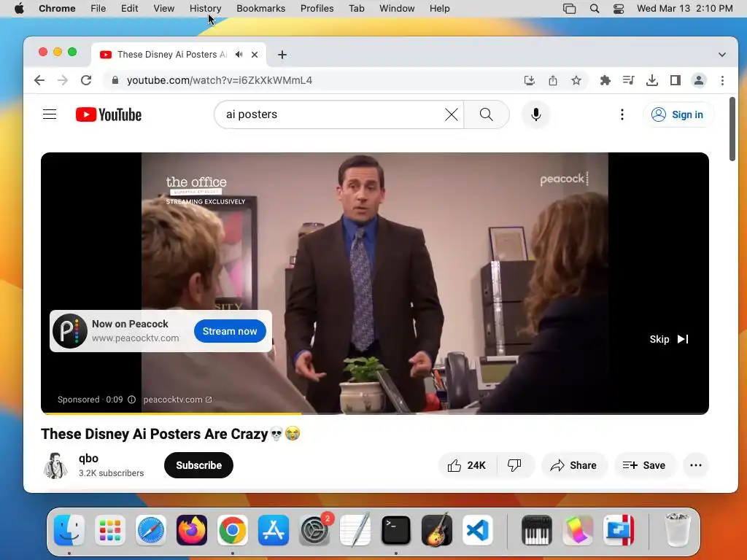Go to the YouTube home logo

point(109,114)
